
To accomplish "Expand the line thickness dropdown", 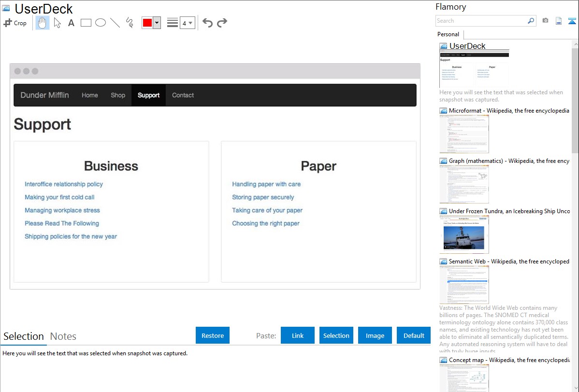I will 187,23.
